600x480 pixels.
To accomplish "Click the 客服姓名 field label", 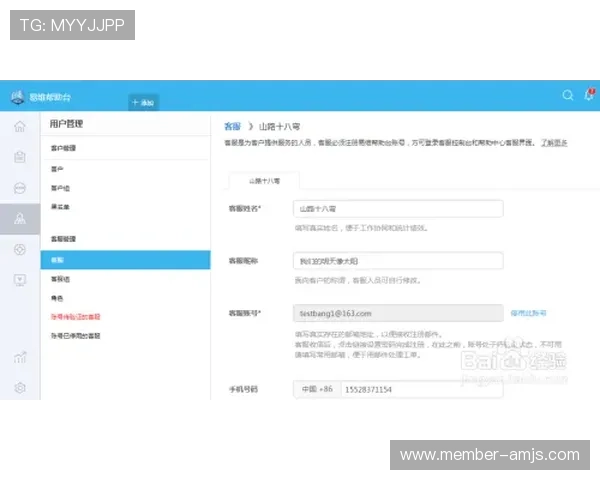I will [x=245, y=209].
